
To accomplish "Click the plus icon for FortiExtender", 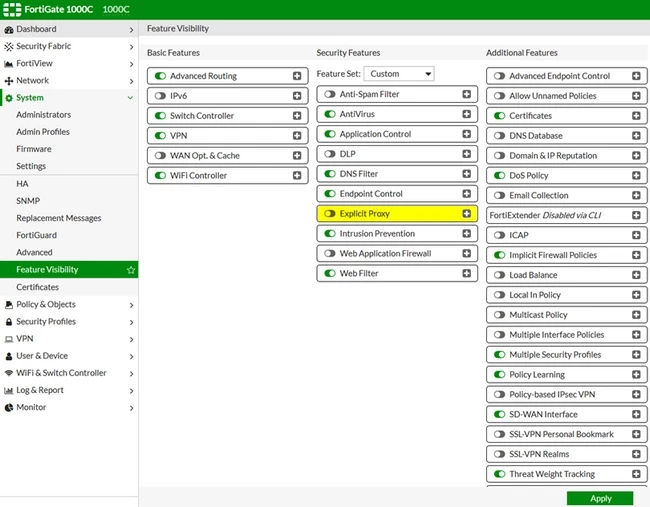I will (x=636, y=215).
